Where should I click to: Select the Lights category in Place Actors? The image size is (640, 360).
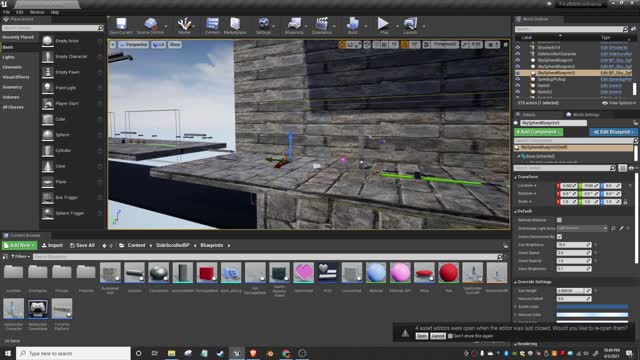pos(9,57)
